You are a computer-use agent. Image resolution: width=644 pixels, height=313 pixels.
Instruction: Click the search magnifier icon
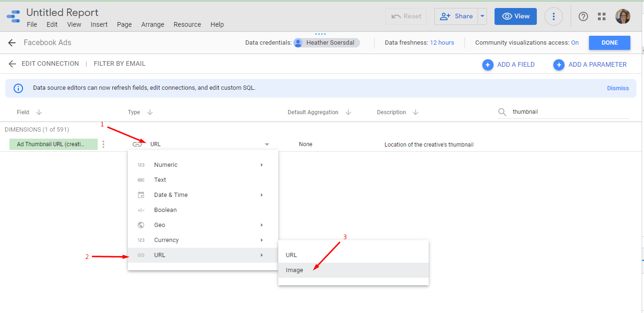tap(503, 112)
